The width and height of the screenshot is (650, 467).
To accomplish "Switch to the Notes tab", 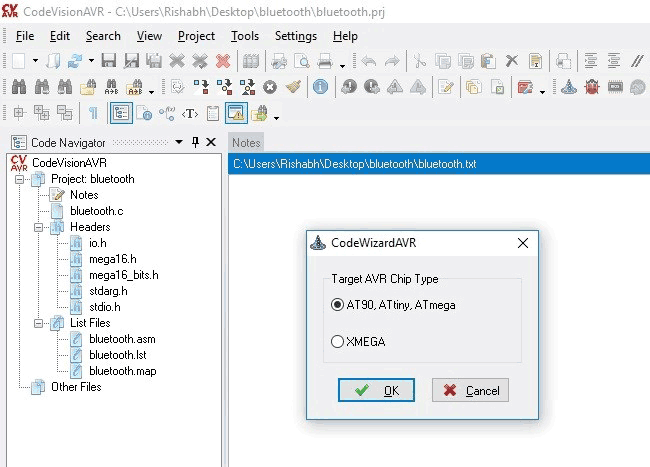I will [x=246, y=142].
